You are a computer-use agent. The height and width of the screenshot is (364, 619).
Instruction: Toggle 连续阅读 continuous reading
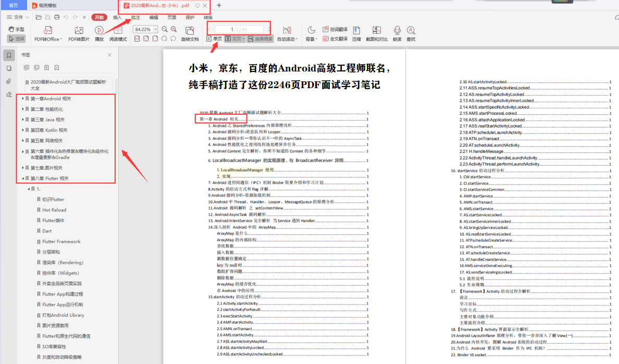(x=260, y=39)
